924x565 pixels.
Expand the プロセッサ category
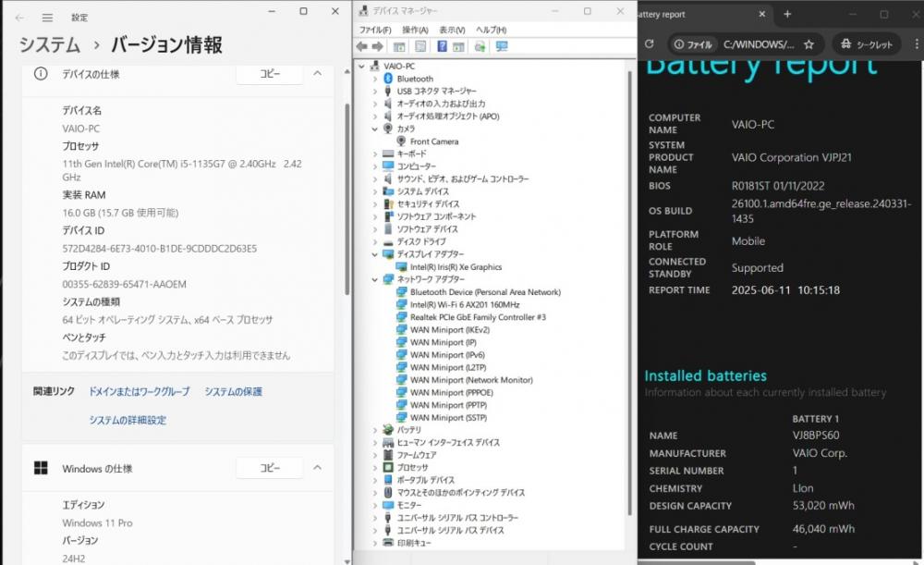tap(375, 468)
